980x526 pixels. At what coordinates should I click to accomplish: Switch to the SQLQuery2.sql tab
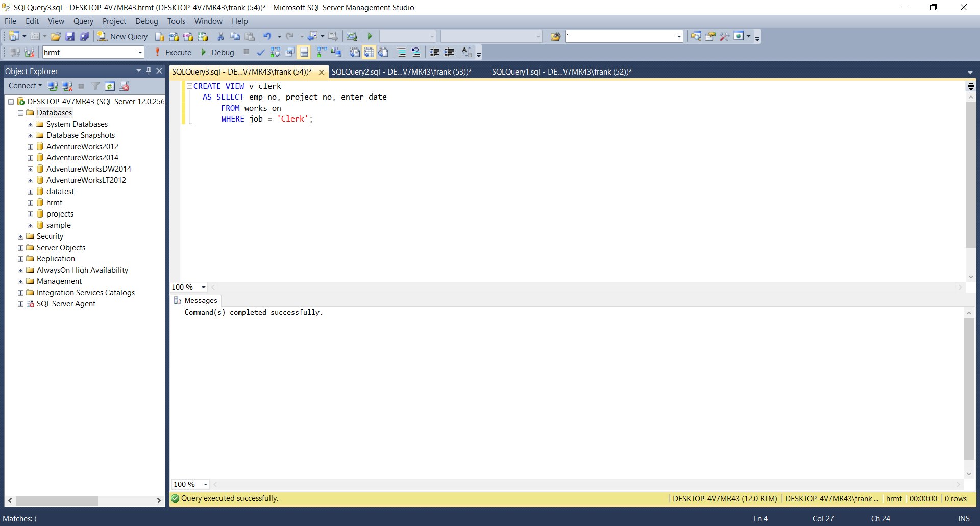pyautogui.click(x=402, y=71)
